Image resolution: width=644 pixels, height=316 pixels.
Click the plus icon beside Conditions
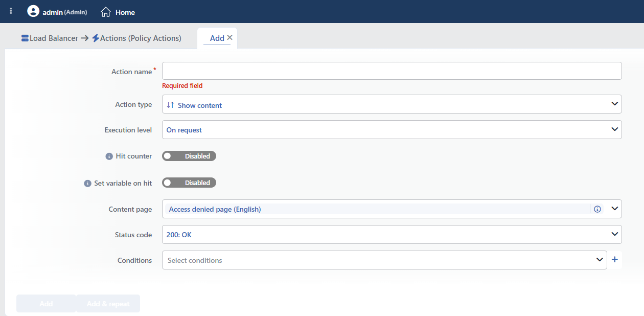click(615, 260)
